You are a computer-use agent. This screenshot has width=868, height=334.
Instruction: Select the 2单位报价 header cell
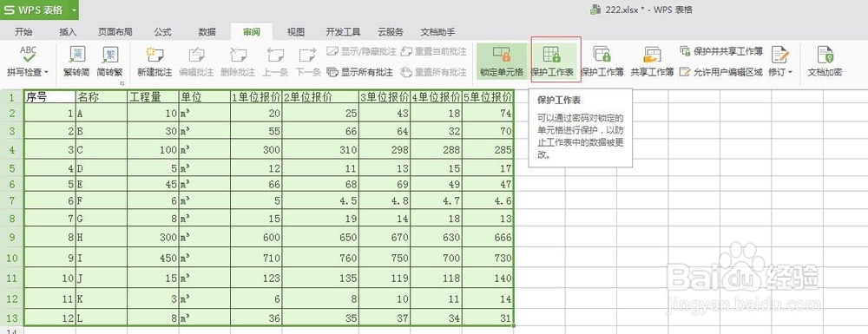point(320,97)
